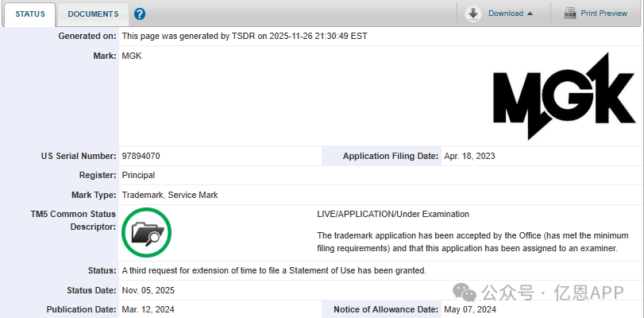Click the US Serial Number label
This screenshot has width=644, height=318.
(79, 156)
